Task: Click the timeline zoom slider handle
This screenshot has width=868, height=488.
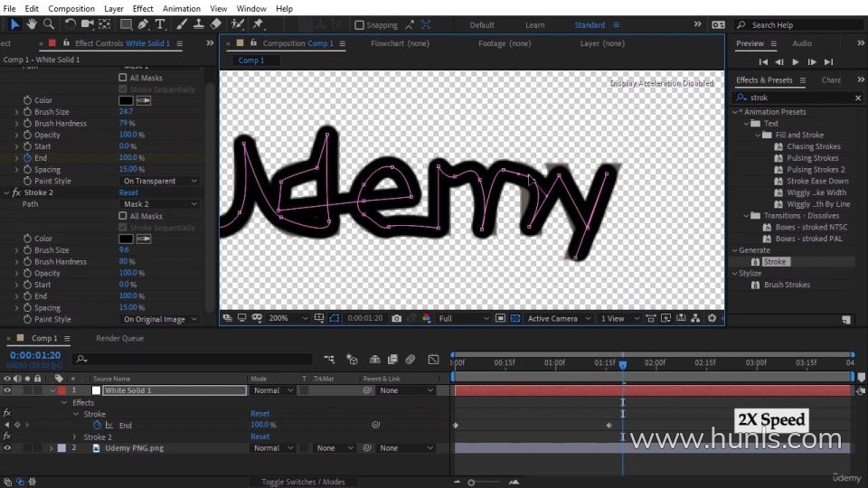Action: [471, 483]
